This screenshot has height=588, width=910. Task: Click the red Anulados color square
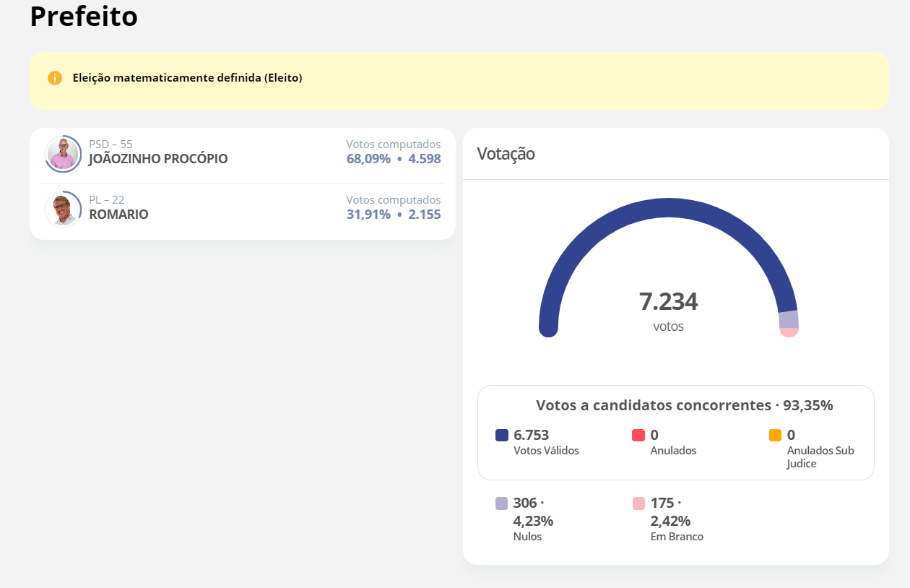(x=638, y=436)
